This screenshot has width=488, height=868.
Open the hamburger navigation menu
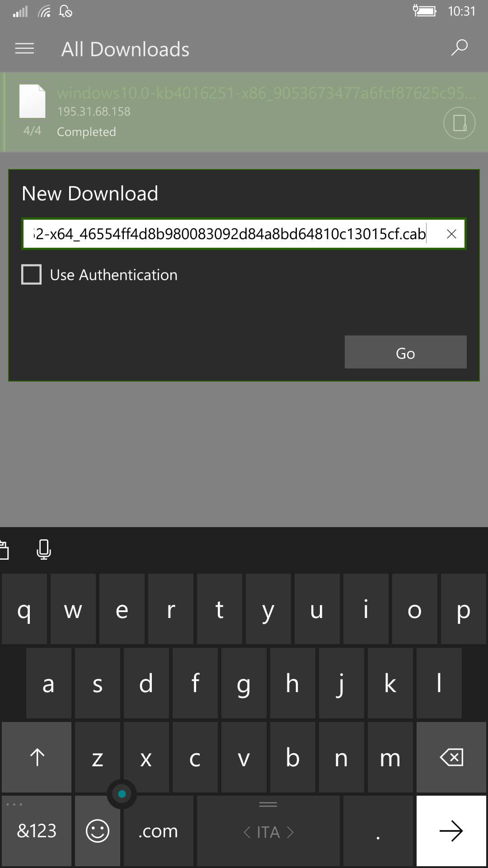pos(24,48)
